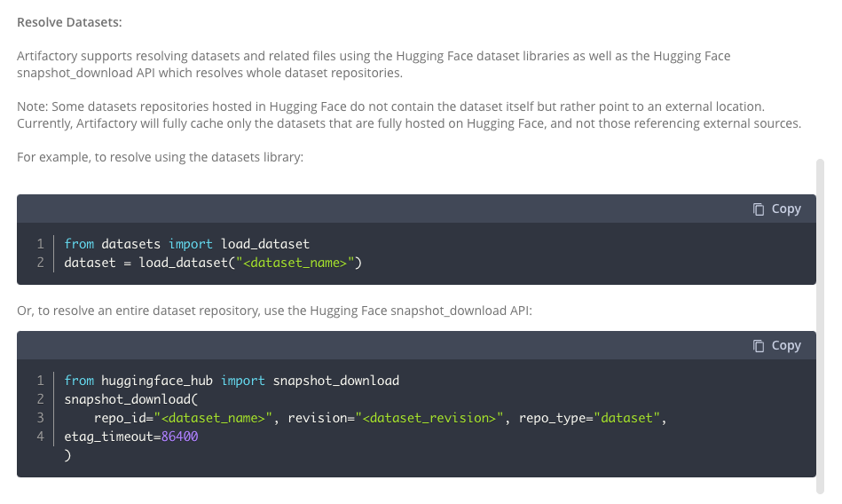Click the "from" keyword in datasets import line
This screenshot has width=842, height=504.
(79, 244)
